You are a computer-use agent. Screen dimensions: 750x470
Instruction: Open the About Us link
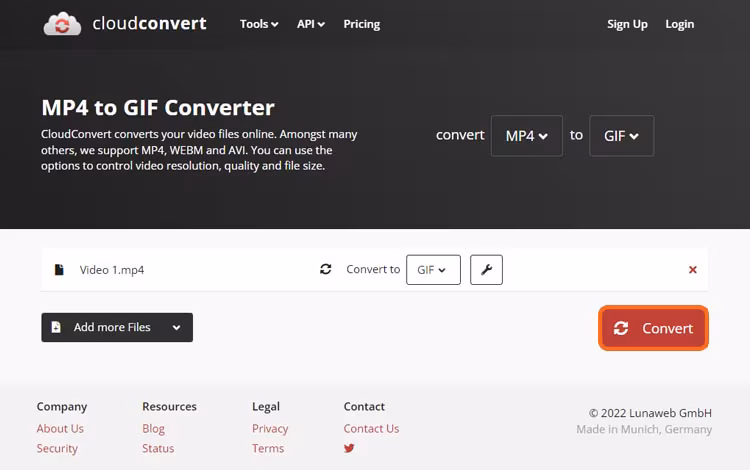point(60,428)
